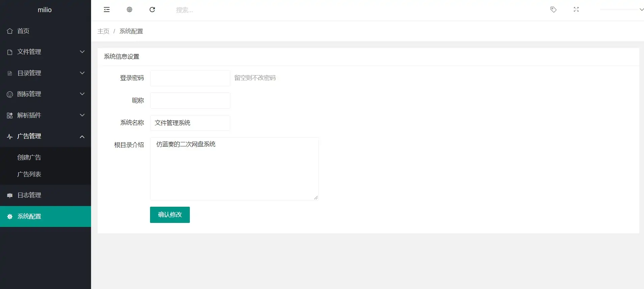This screenshot has width=644, height=289.
Task: Click the gear icon beside 系统配置
Action: pos(10,216)
